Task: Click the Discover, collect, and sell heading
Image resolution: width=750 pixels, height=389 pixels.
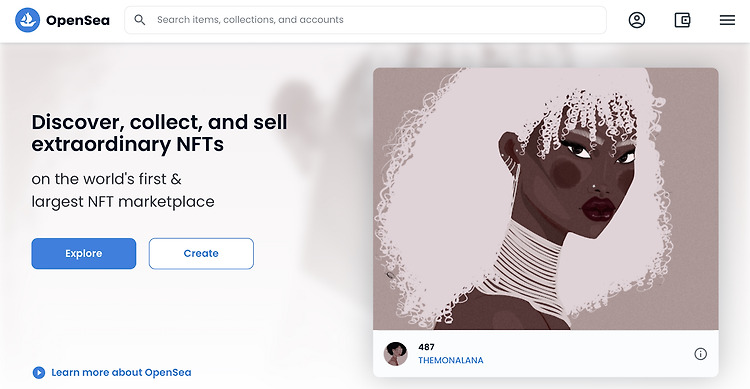Action: (x=159, y=133)
